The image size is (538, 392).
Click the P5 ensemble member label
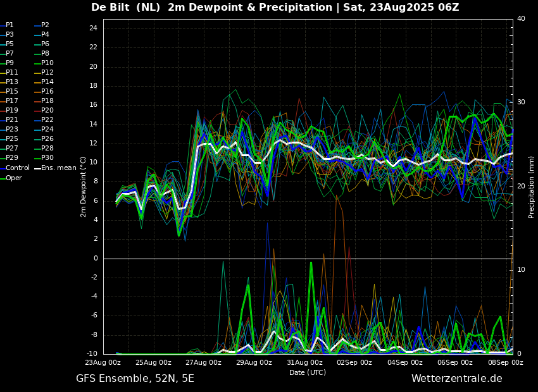7,44
